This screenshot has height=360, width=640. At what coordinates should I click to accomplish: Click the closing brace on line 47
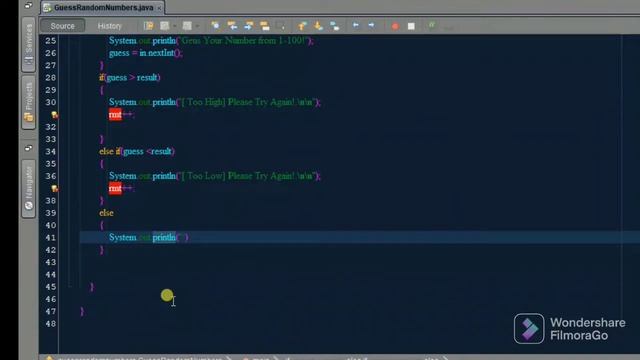82,311
